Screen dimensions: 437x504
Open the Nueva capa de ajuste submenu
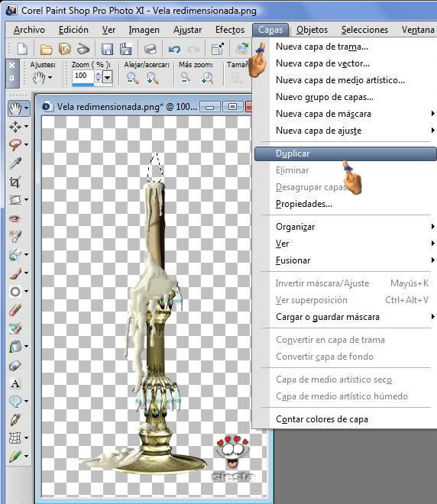coord(345,131)
